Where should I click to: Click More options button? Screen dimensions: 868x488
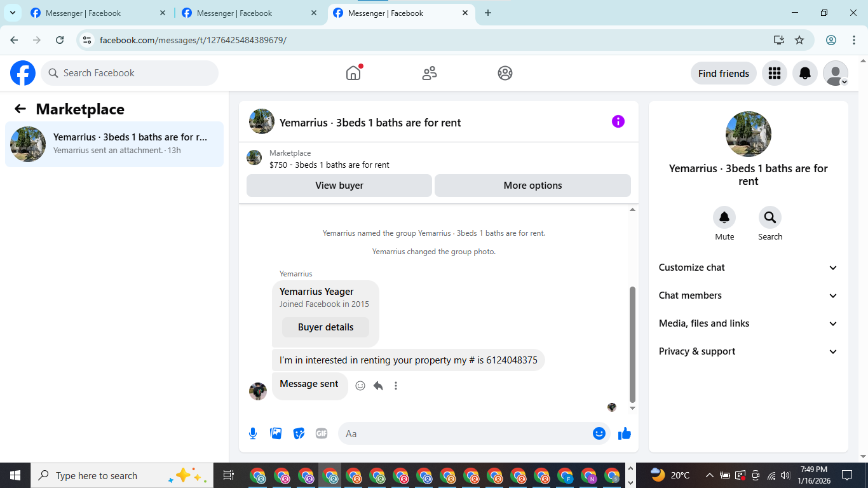(532, 186)
